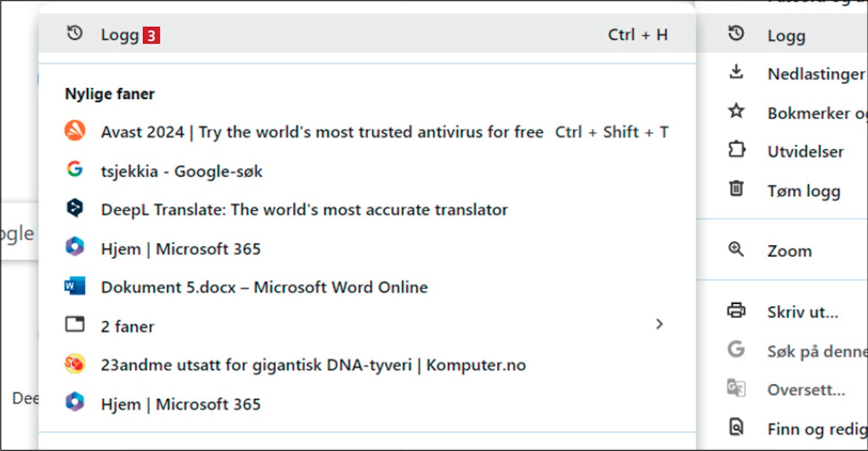Click the Word icon for Dokument 5.docx
This screenshot has width=868, height=451.
pyautogui.click(x=75, y=286)
